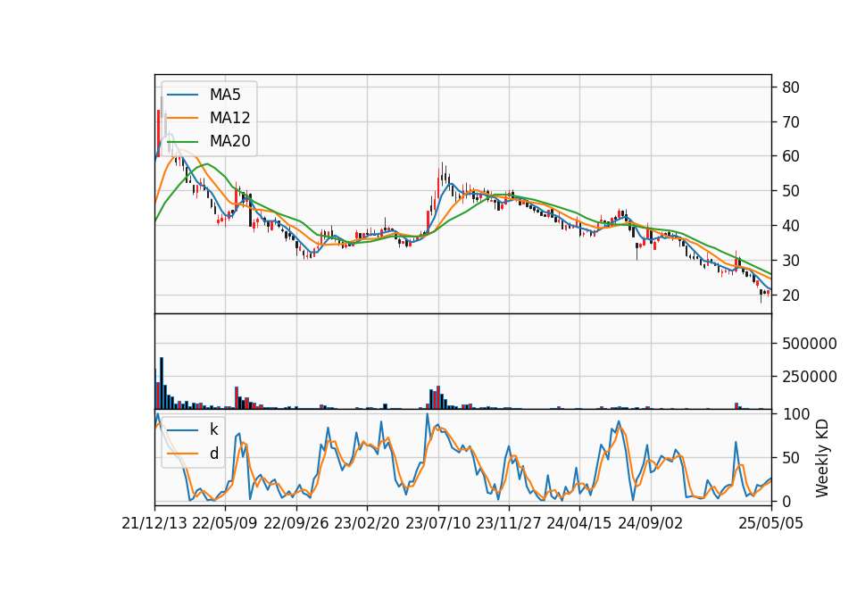Click the d legend label

(x=213, y=454)
